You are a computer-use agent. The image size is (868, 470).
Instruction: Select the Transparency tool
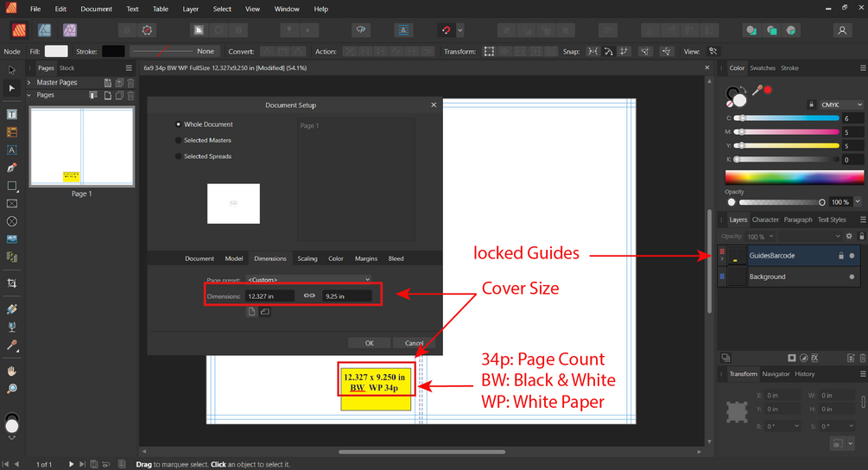11,327
